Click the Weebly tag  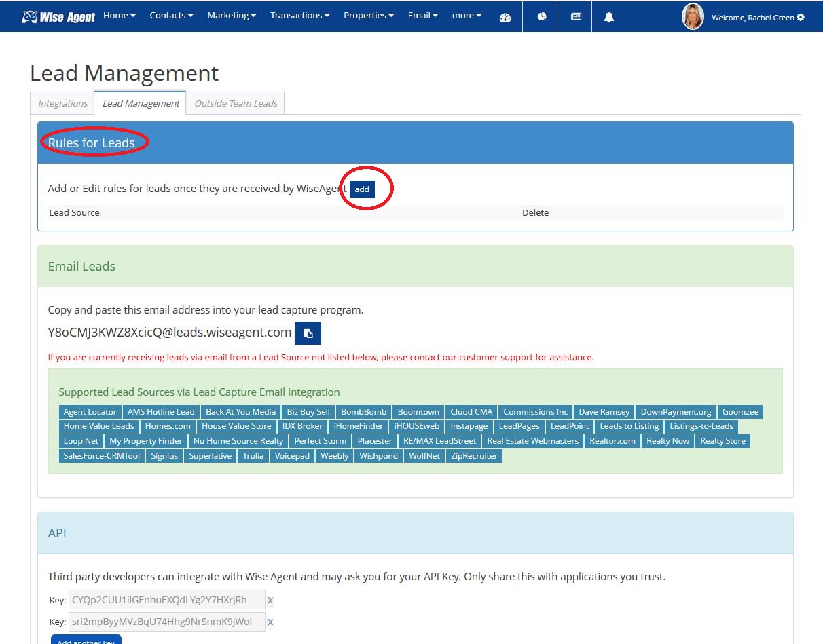tap(335, 456)
